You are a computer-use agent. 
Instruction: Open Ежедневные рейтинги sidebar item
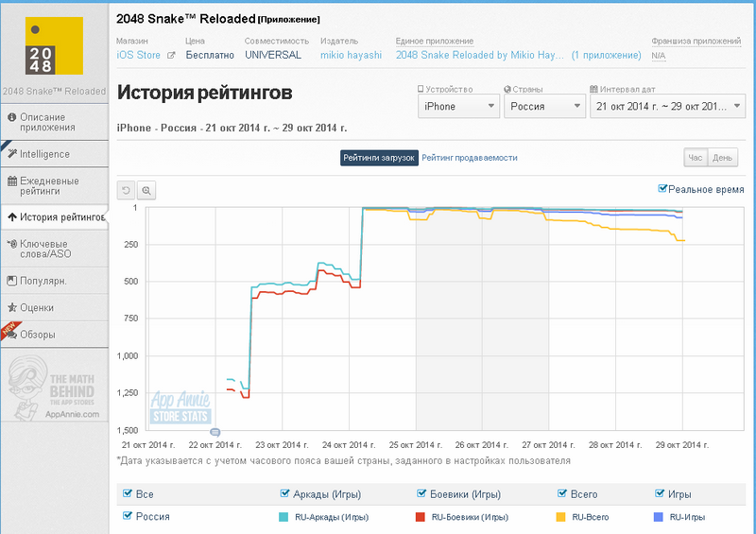(x=54, y=185)
